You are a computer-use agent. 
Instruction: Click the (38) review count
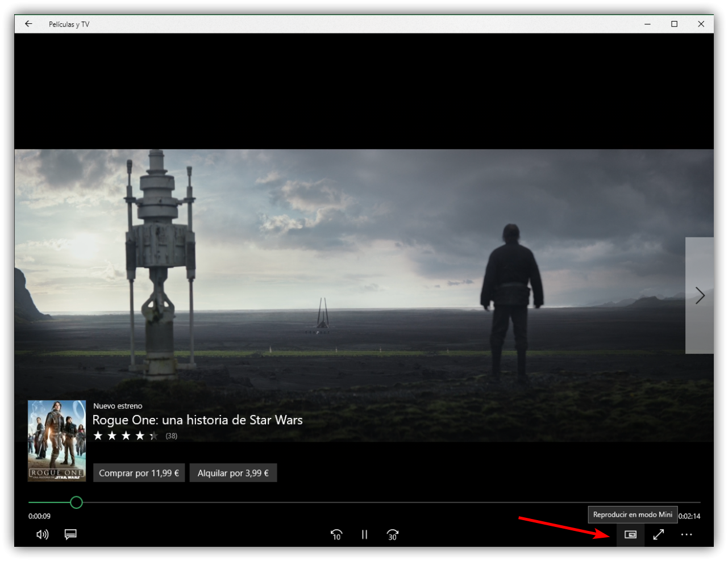click(171, 436)
